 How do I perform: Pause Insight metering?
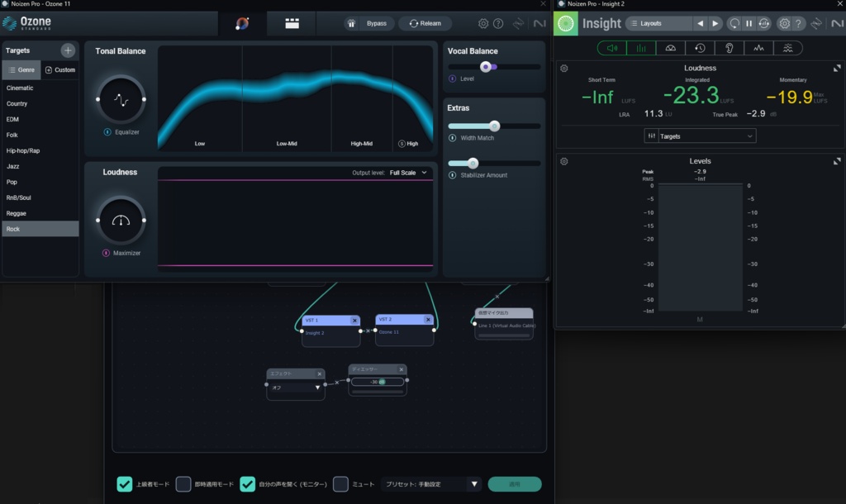coord(749,23)
